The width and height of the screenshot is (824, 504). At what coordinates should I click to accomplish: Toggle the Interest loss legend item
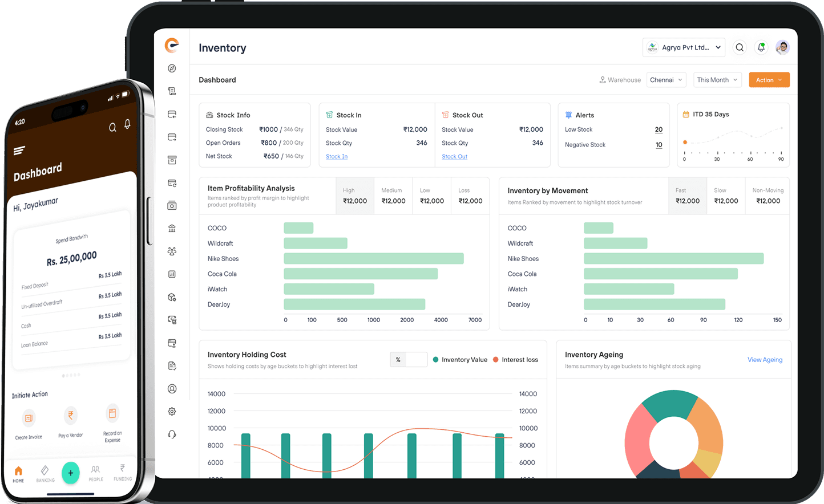point(515,359)
